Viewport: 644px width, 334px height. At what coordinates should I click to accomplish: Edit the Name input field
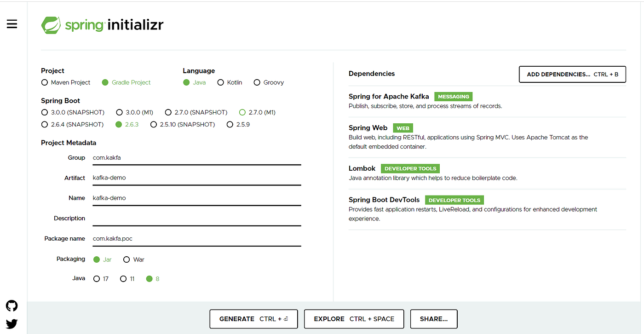coord(197,198)
